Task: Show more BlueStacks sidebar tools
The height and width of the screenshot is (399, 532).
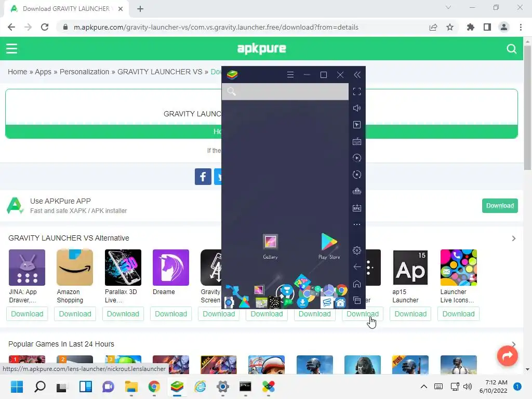Action: coord(356,224)
